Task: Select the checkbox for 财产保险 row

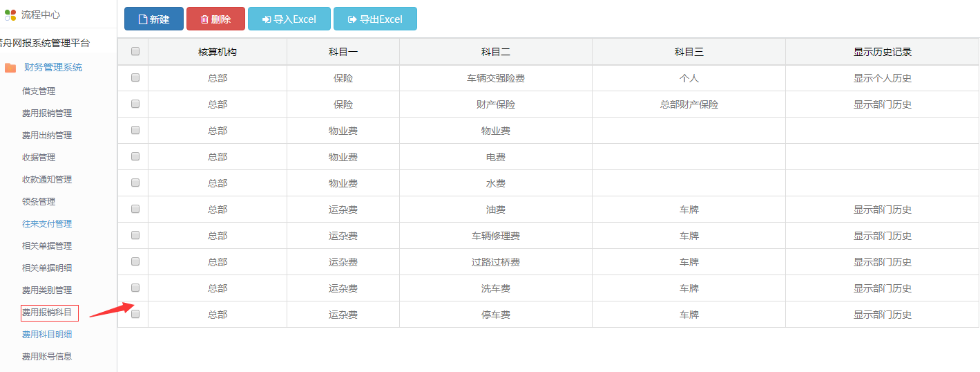Action: coord(135,104)
